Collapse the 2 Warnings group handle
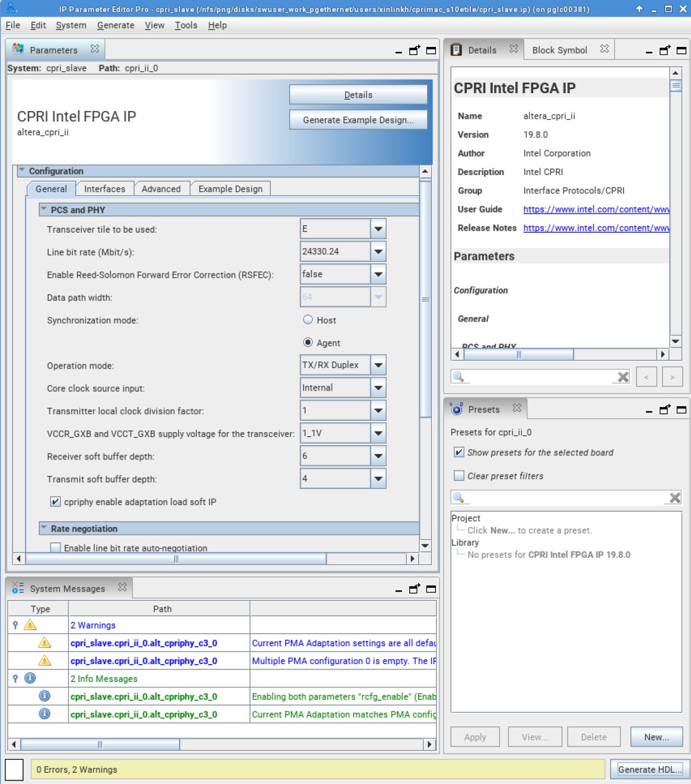Viewport: 691px width, 784px height. 15,625
